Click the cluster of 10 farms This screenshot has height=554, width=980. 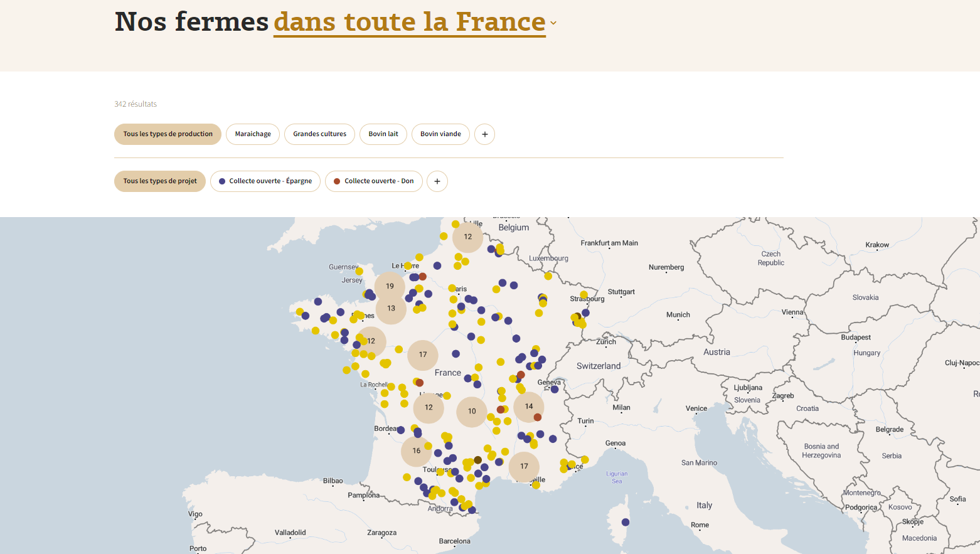pos(472,412)
